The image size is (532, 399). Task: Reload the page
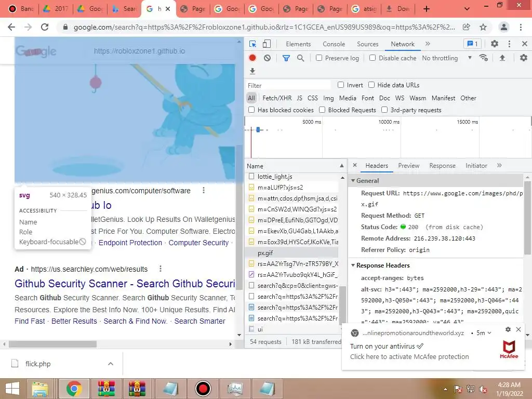coord(45,27)
